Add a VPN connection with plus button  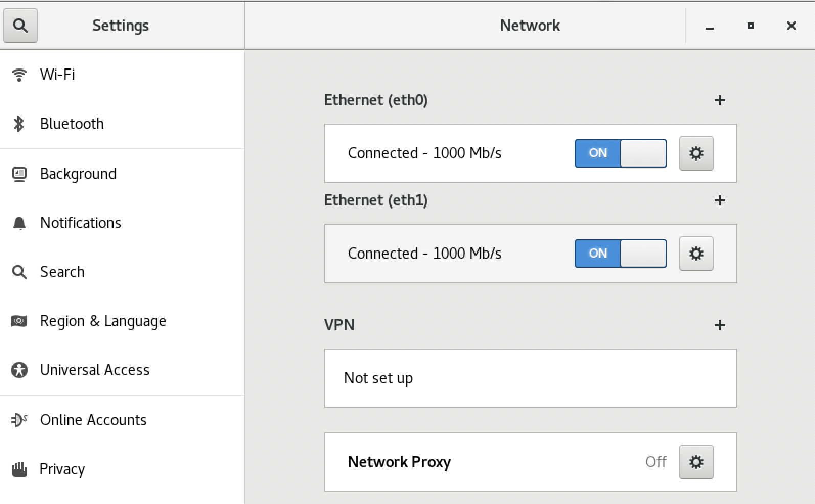[x=719, y=325]
